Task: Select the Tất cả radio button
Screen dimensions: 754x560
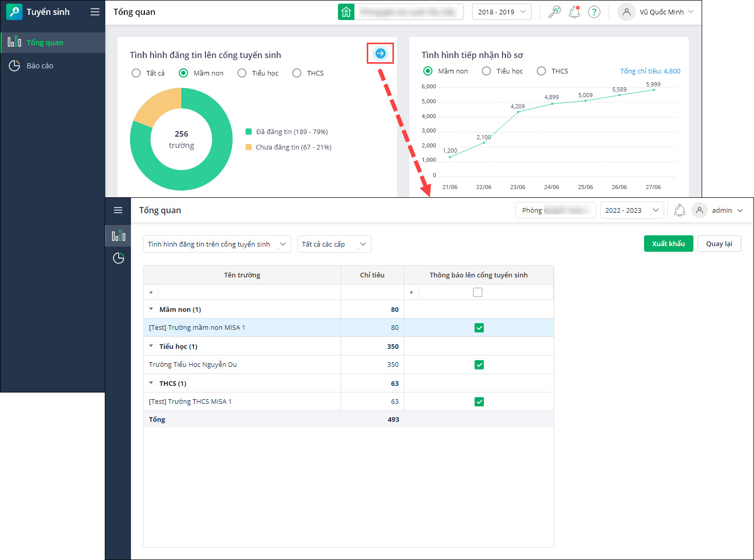Action: (136, 73)
